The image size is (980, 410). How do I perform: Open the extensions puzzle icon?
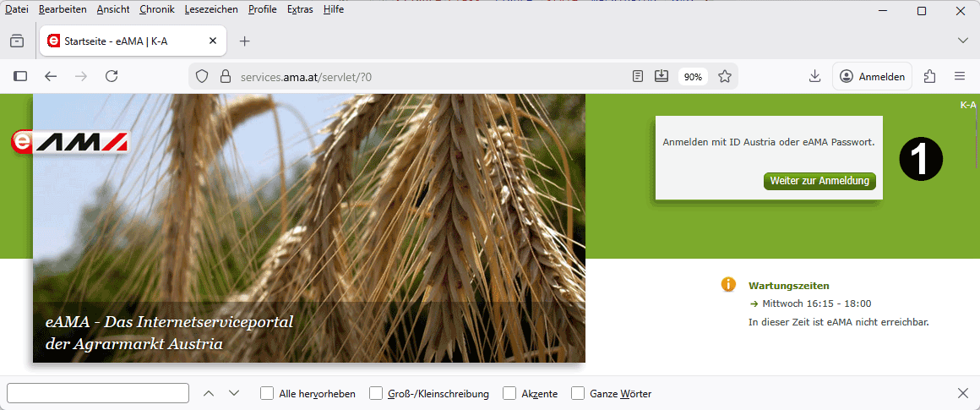point(930,76)
